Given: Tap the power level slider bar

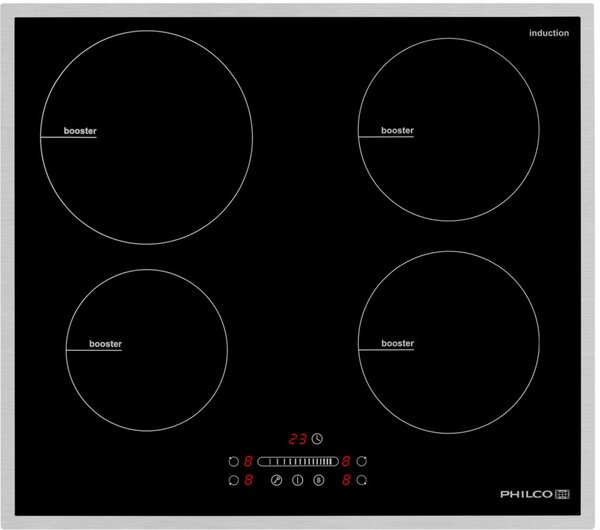Looking at the screenshot, I should click(x=298, y=462).
